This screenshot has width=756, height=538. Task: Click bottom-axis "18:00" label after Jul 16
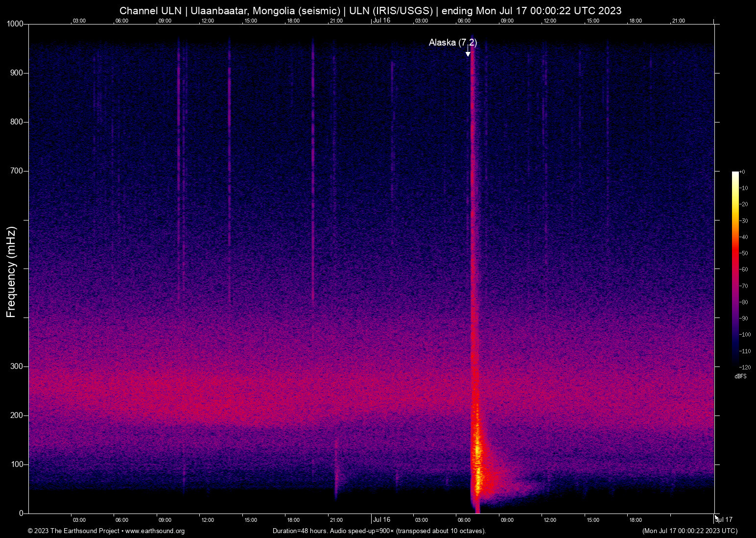(636, 520)
